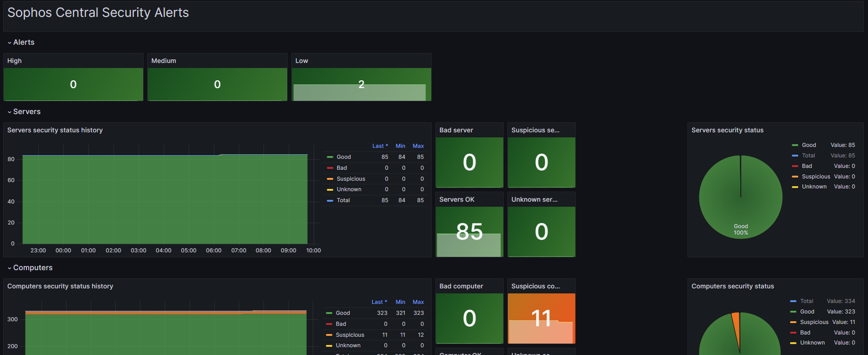Click the Good 100% slice of servers pie
Viewport: 868px width, 355px height.
741,197
